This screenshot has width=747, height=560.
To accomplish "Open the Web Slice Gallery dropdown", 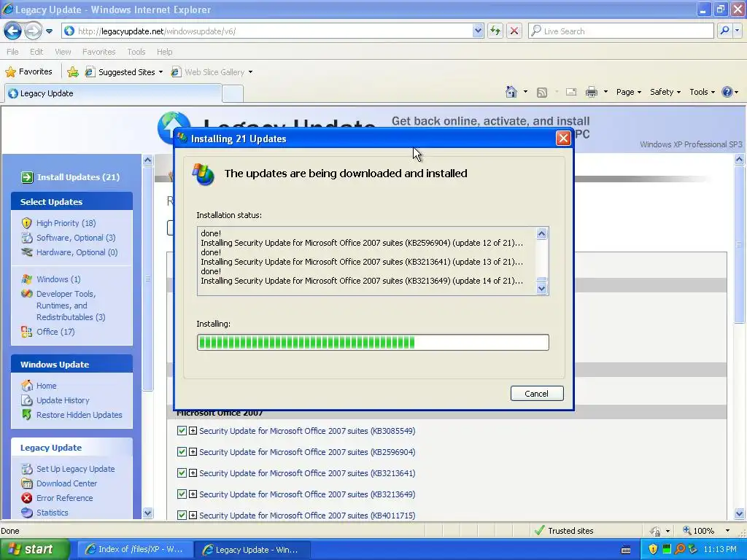I will click(251, 72).
